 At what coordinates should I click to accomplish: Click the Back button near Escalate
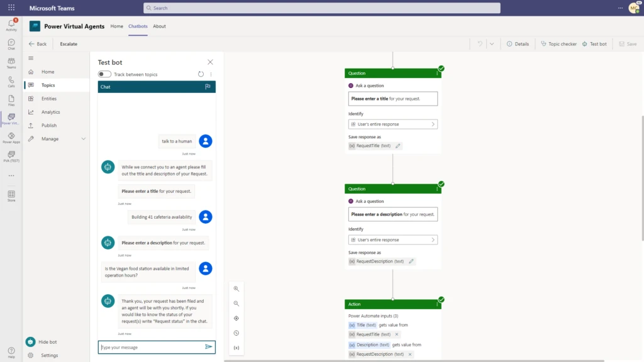tap(37, 44)
